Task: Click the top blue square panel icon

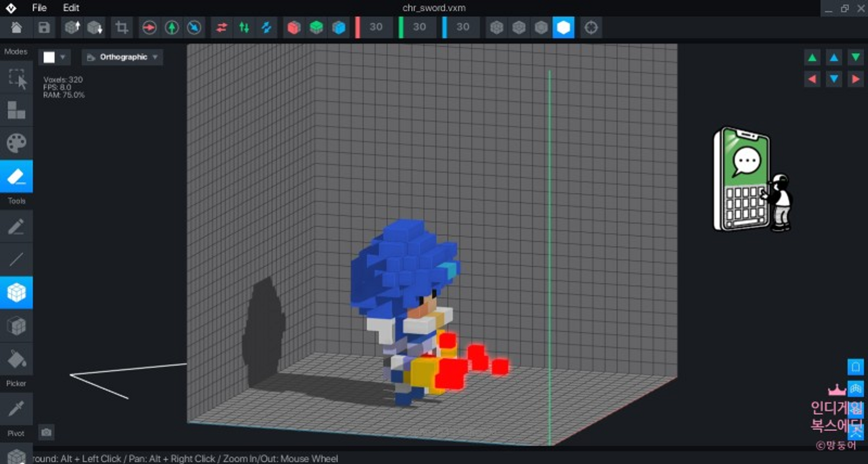Action: (x=856, y=367)
